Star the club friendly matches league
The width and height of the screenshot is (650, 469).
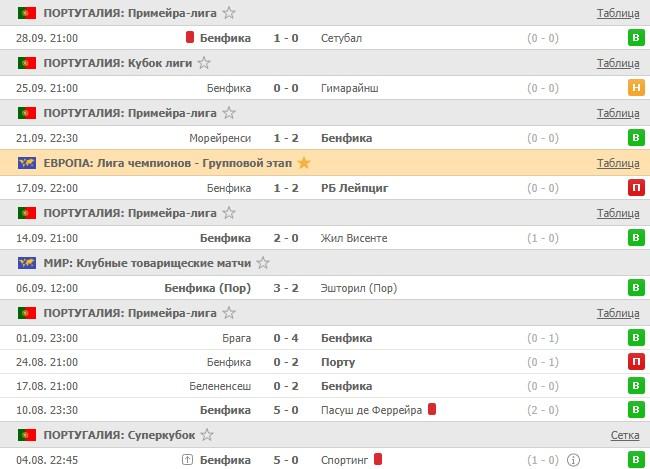pyautogui.click(x=263, y=263)
